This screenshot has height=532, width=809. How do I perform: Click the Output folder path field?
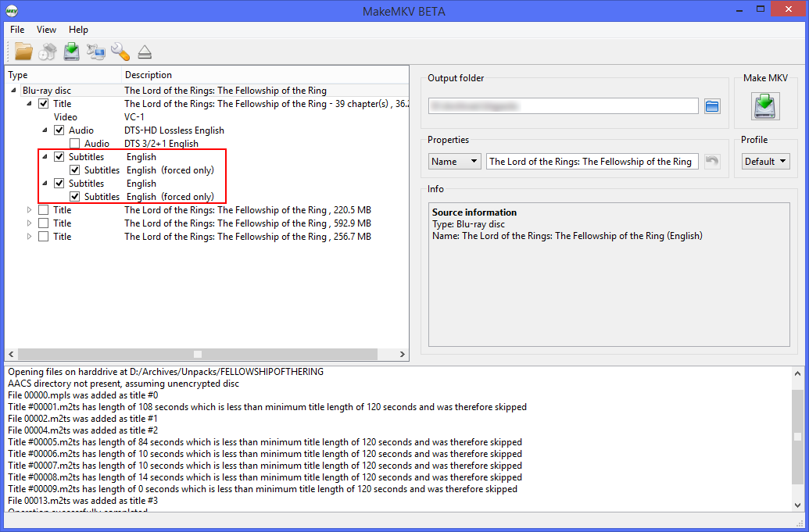pyautogui.click(x=564, y=106)
